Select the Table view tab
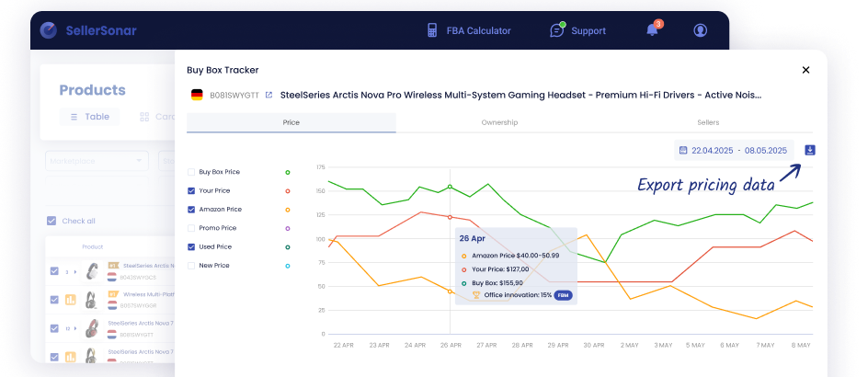 [89, 117]
